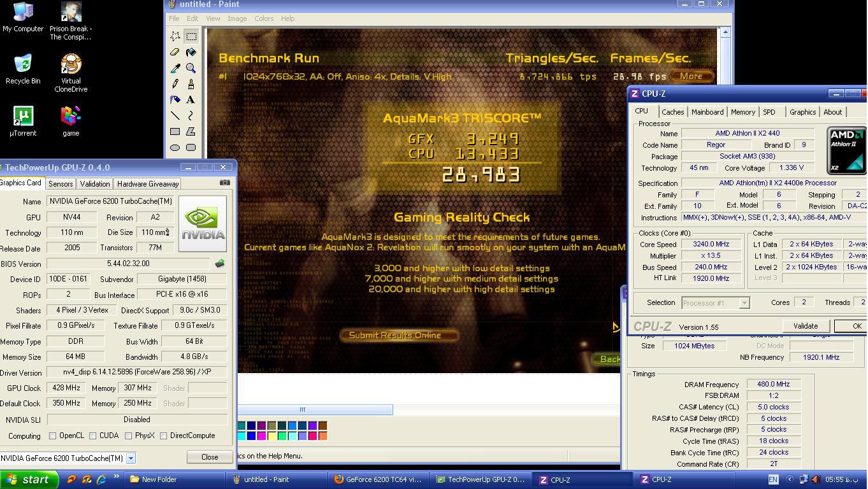Select the Polygon shape tool
The image size is (868, 489).
coord(191,132)
